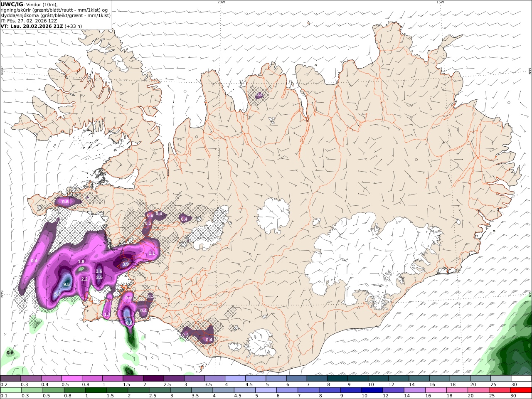Image resolution: width=532 pixels, height=399 pixels.
Task: Click the pale green 0.1 swatch in rain legend
Action: 11,390
